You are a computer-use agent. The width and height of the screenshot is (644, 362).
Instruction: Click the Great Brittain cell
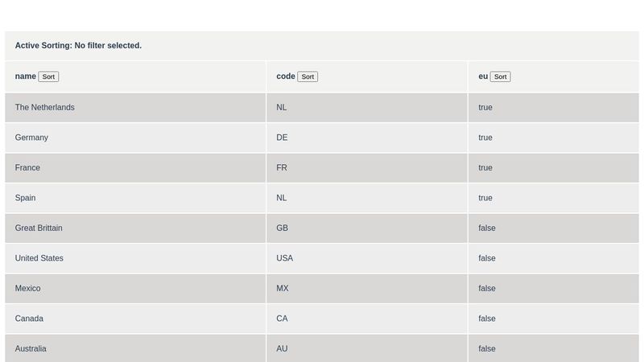click(x=39, y=228)
